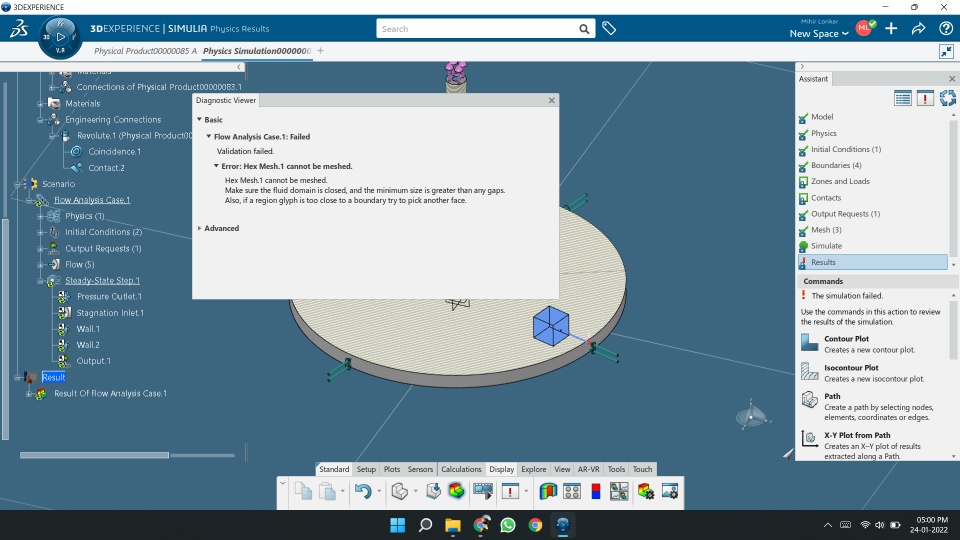The width and height of the screenshot is (960, 540).
Task: Open the paste dropdown arrow
Action: 342,491
